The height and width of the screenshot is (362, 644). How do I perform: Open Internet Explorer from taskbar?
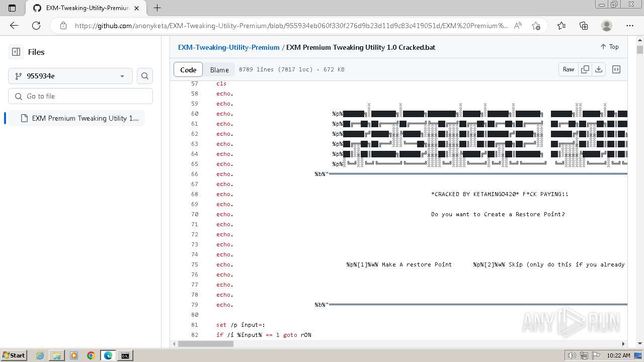(x=40, y=355)
